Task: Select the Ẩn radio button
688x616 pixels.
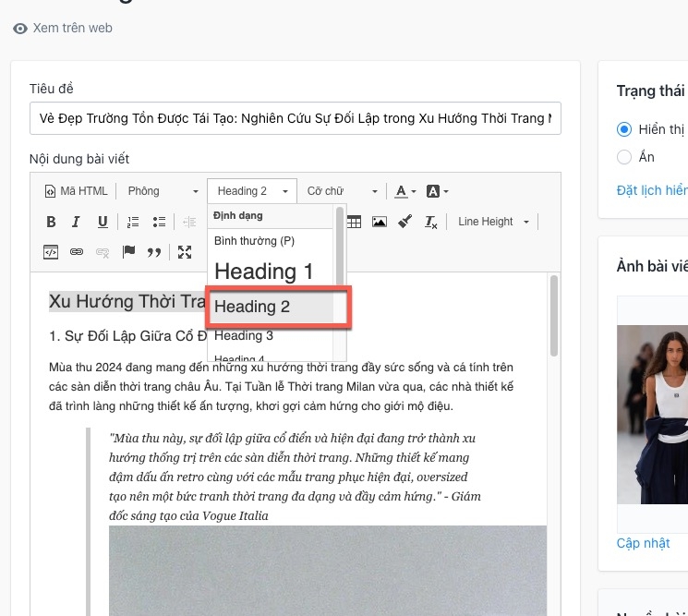Action: pyautogui.click(x=624, y=157)
